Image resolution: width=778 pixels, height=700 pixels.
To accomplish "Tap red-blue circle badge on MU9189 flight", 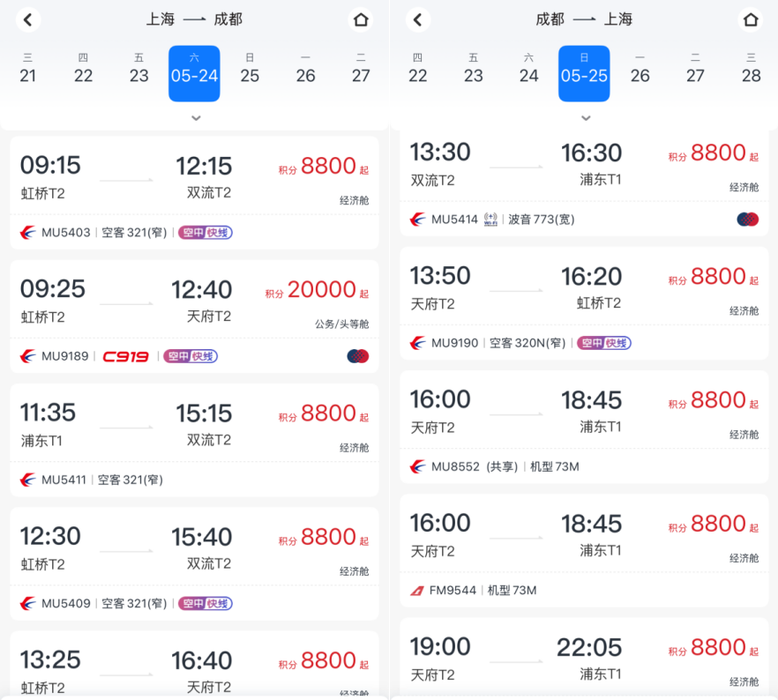I will pos(358,356).
